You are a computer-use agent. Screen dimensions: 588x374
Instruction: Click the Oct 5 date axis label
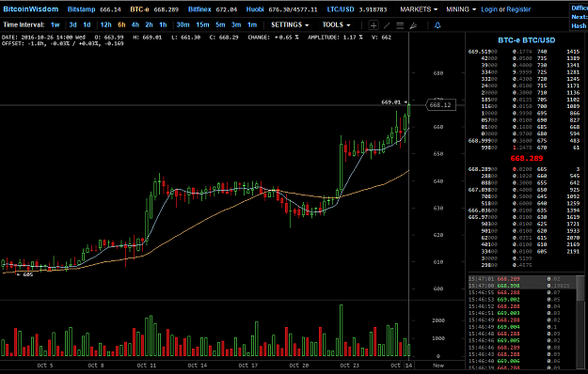point(45,366)
